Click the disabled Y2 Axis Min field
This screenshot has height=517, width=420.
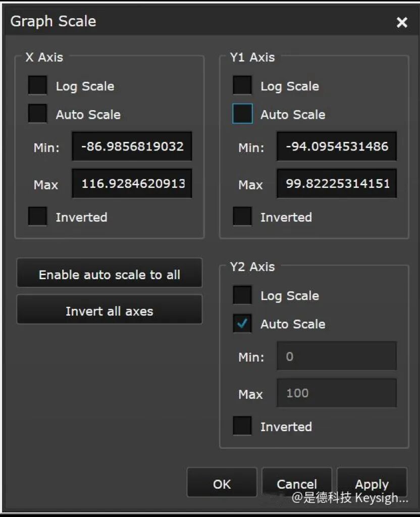[336, 356]
